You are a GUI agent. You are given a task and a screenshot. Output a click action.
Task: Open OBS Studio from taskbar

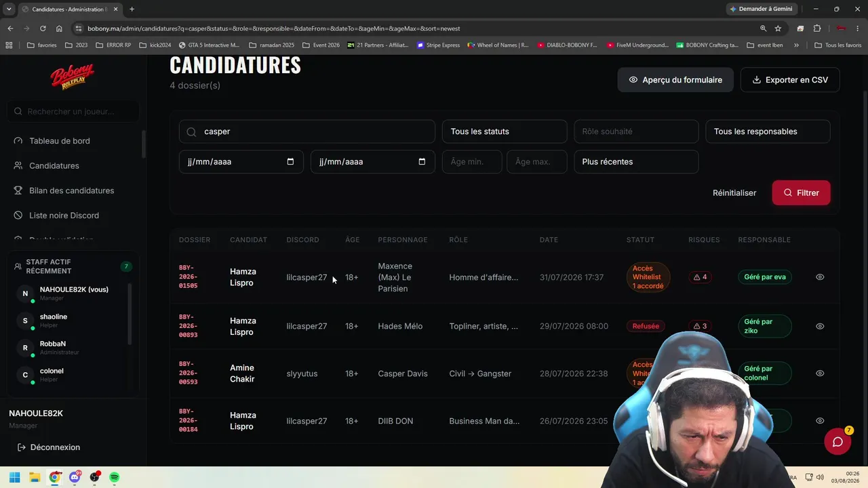point(95,477)
